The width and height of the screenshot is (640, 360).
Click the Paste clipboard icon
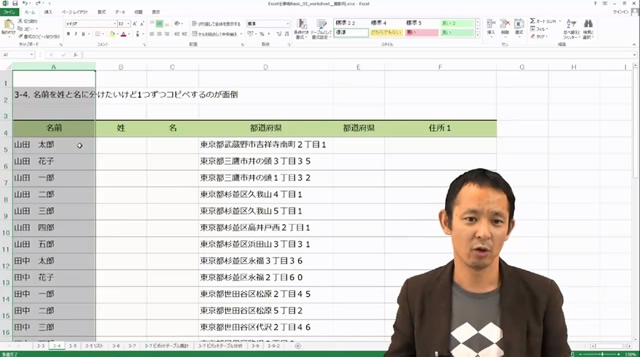click(x=8, y=26)
